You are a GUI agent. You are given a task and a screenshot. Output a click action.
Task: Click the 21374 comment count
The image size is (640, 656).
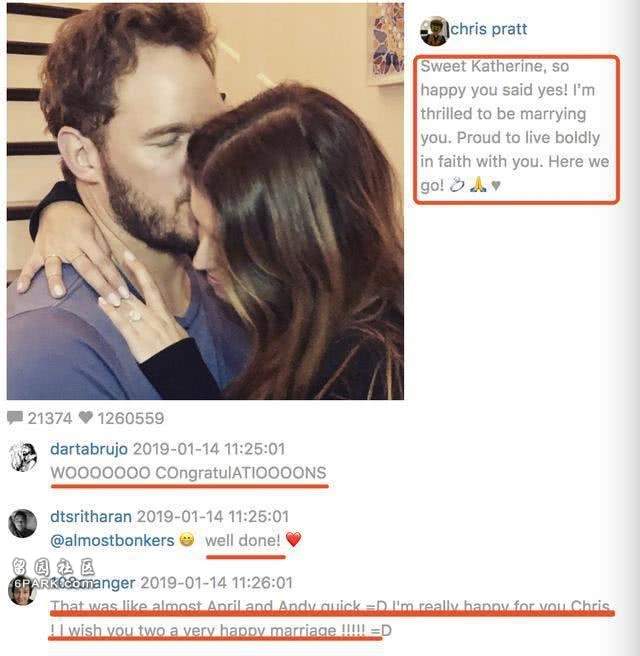tap(50, 418)
